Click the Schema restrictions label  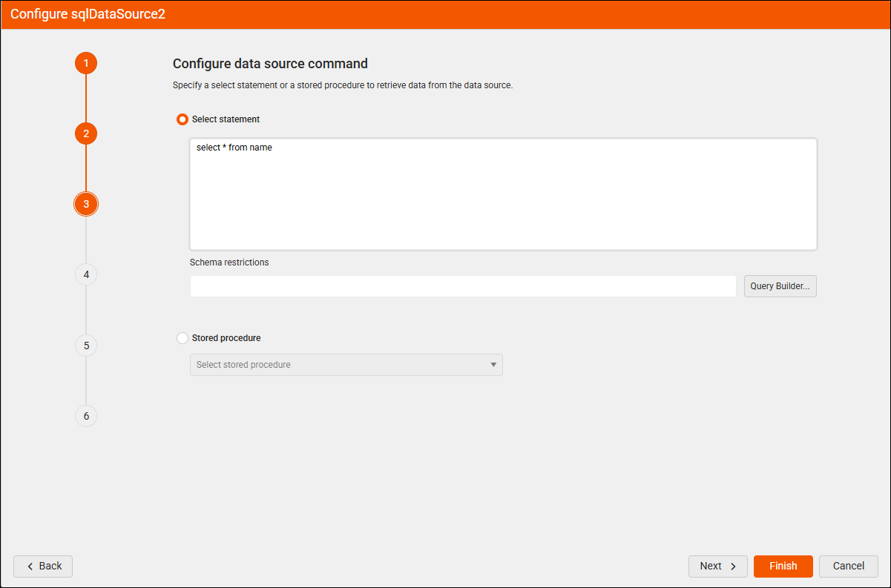point(229,262)
